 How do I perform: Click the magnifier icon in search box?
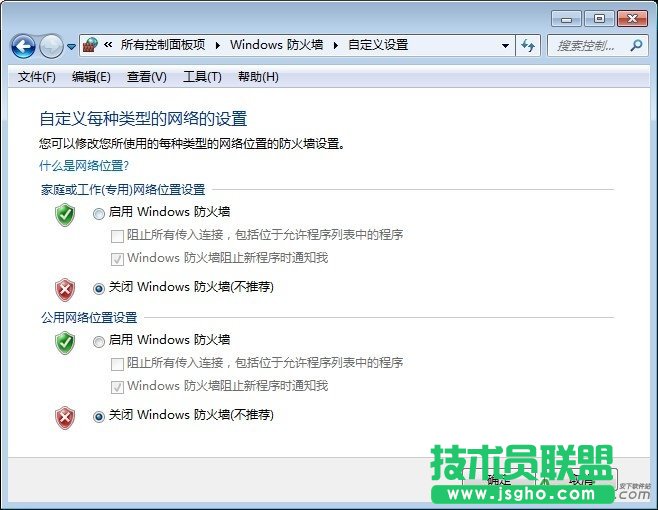pos(635,45)
